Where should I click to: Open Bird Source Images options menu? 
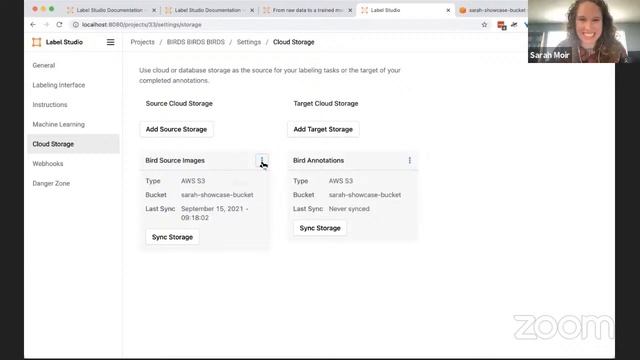click(x=262, y=160)
